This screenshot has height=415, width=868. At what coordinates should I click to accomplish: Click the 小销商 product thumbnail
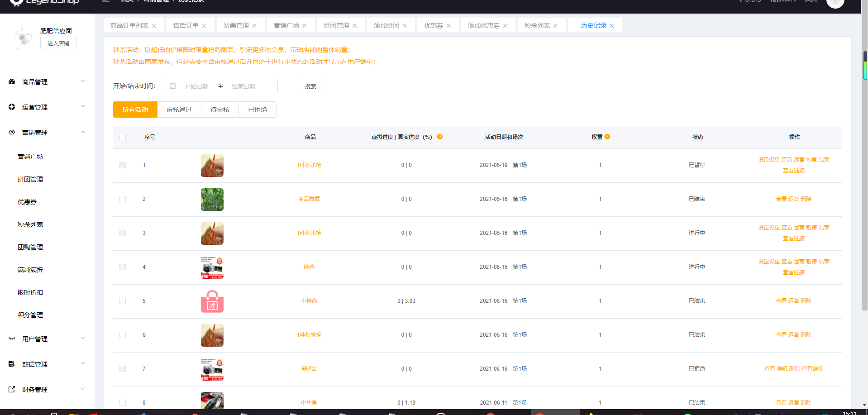click(x=212, y=301)
